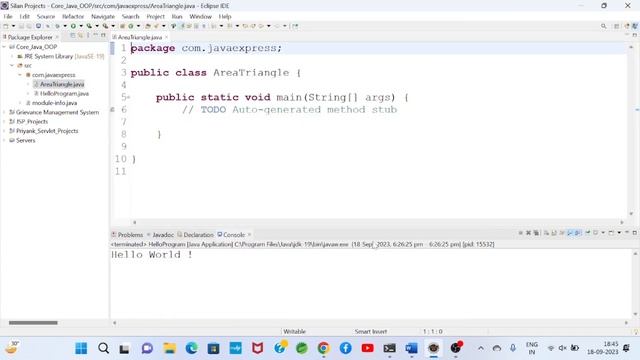Image resolution: width=640 pixels, height=360 pixels.
Task: Toggle Link with Editor in Package Explorer
Action: 80,36
